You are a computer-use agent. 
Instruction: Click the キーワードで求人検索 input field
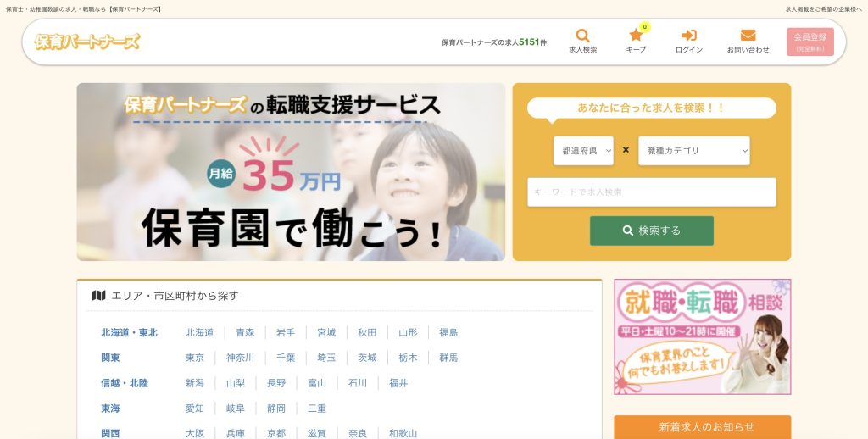click(652, 192)
